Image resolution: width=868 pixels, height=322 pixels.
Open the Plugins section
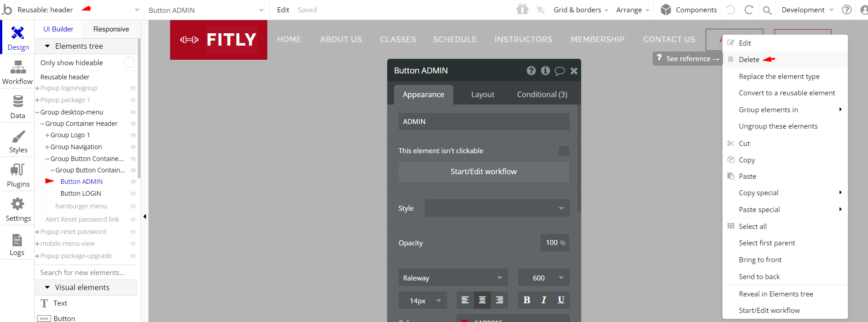pyautogui.click(x=18, y=175)
